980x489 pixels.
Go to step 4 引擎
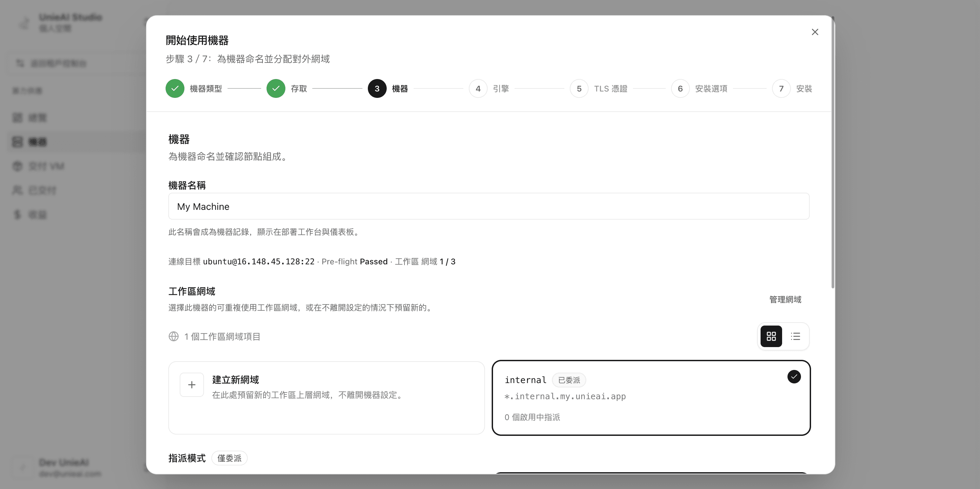click(x=478, y=88)
